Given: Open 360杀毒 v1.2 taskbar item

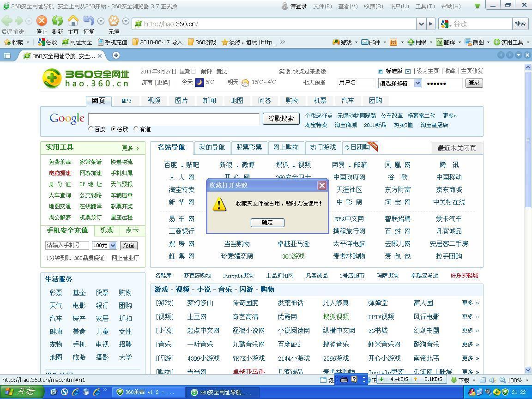Looking at the screenshot, I should pos(149,392).
